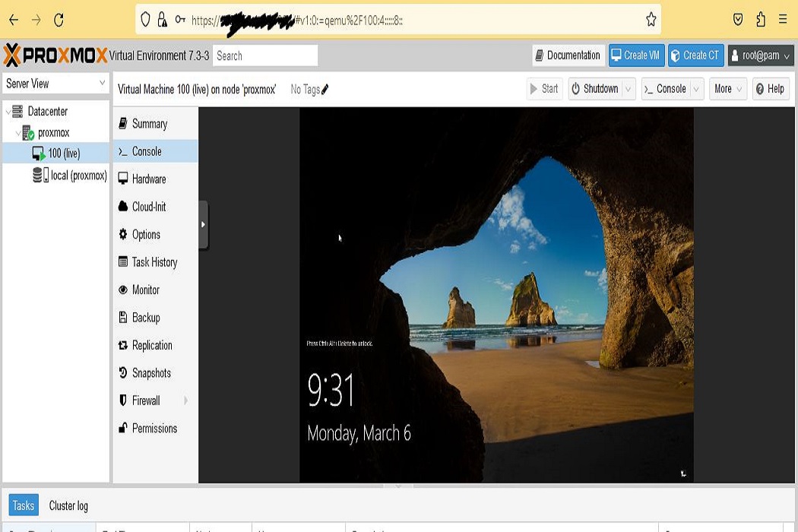Viewport: 798px width, 532px height.
Task: Switch to the Cluster log tab
Action: [x=68, y=505]
